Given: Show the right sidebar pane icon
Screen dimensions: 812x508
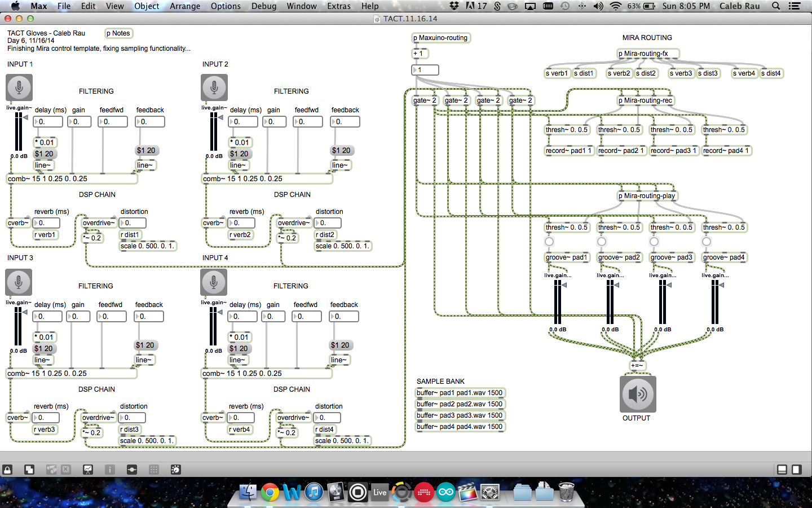Looking at the screenshot, I should (797, 470).
